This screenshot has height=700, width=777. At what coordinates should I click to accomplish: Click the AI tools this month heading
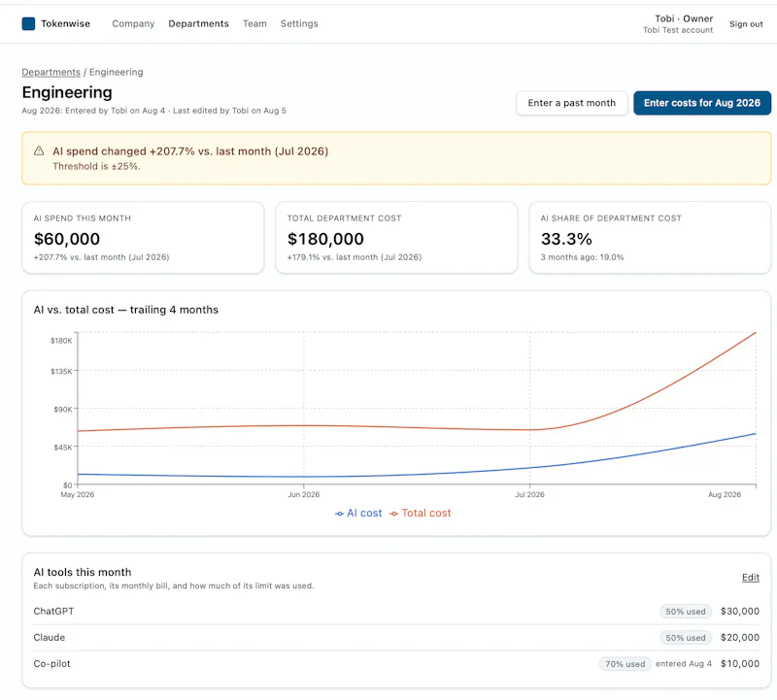[83, 572]
